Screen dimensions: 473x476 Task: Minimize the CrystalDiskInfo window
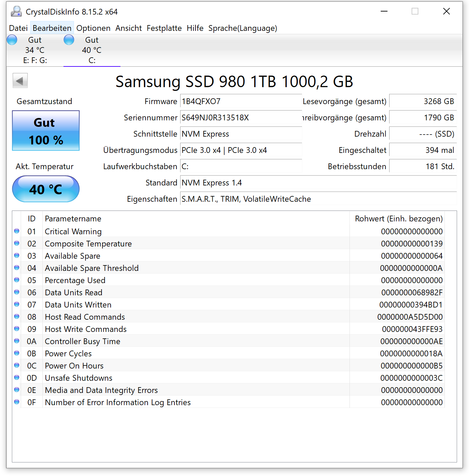pyautogui.click(x=384, y=11)
